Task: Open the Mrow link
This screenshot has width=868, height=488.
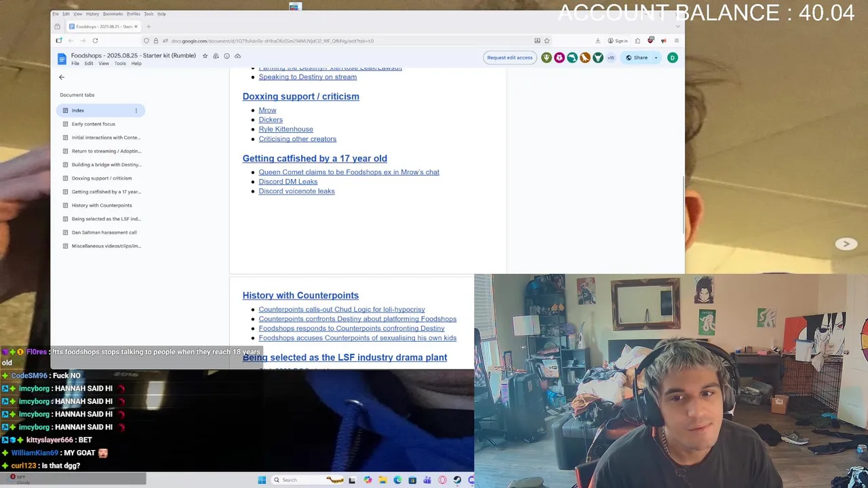Action: point(267,110)
